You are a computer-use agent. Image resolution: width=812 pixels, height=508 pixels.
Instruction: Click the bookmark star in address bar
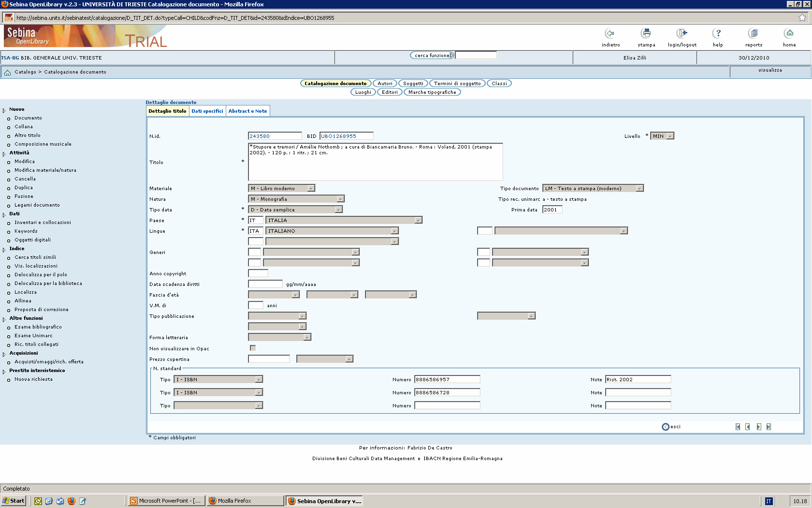(802, 18)
